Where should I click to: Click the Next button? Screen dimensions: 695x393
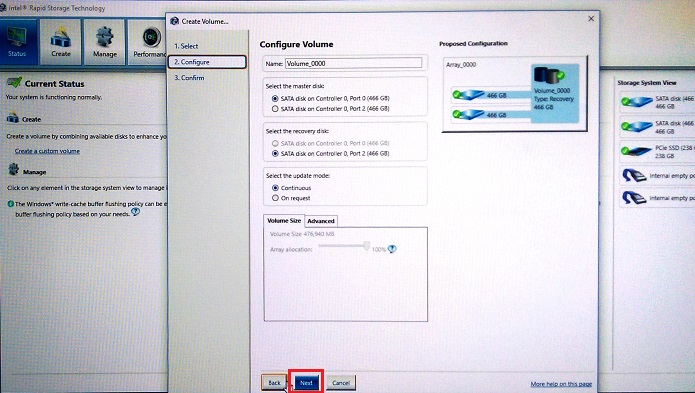[306, 382]
